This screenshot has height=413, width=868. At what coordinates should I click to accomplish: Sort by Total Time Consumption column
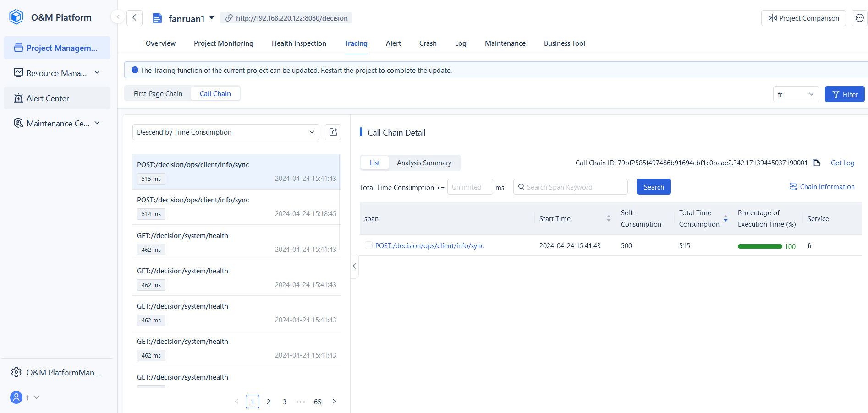tap(725, 218)
